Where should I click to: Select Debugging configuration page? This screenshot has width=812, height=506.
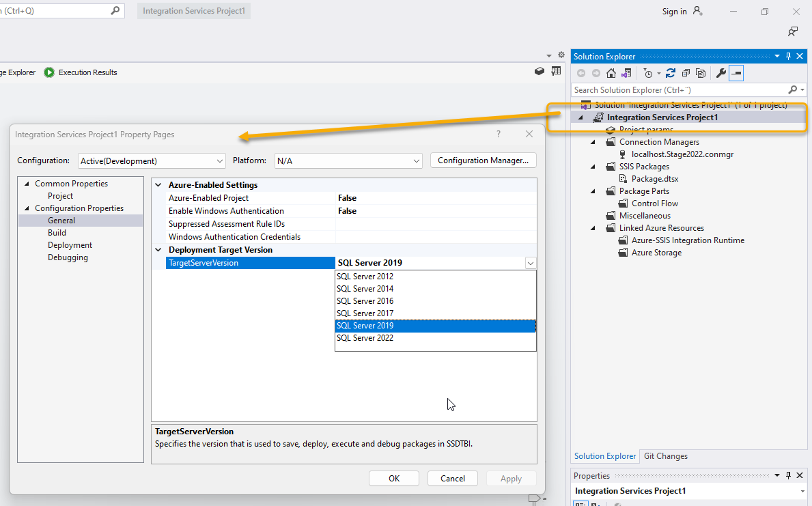click(x=68, y=257)
